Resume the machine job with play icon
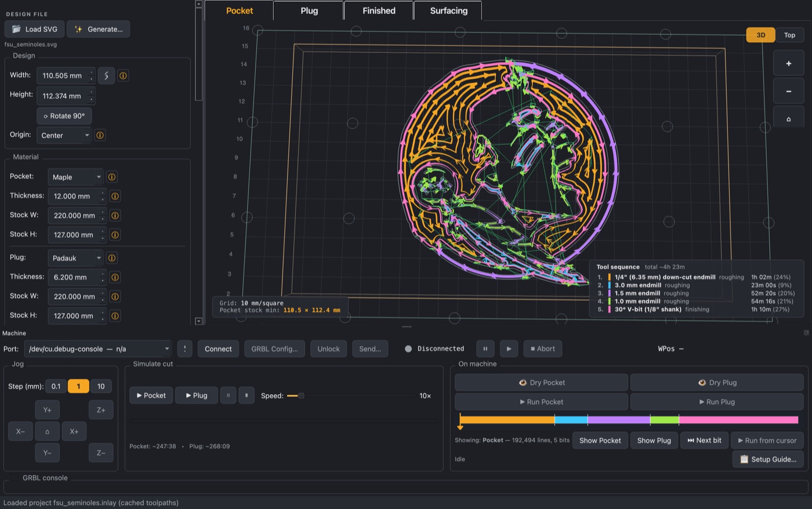812x509 pixels. [x=509, y=348]
